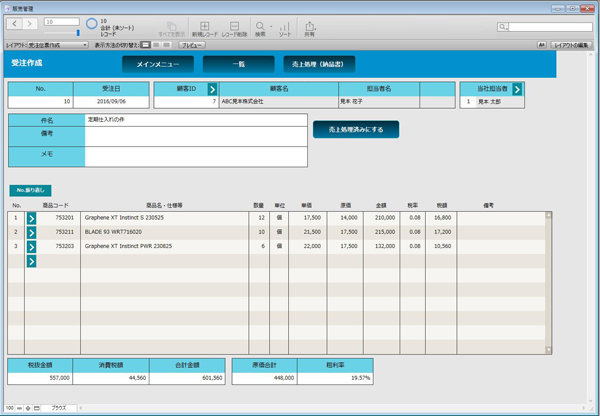The image size is (600, 416).
Task: Click the 共有 (share) icon
Action: (x=309, y=26)
